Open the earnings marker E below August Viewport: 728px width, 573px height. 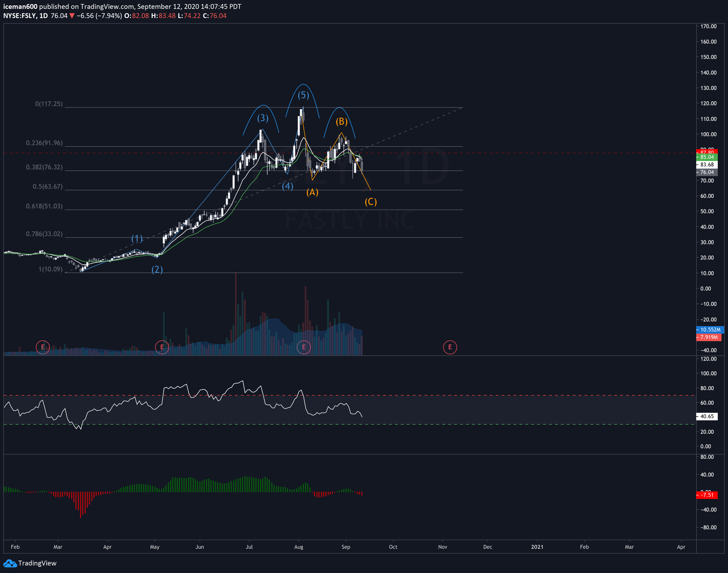pos(304,347)
